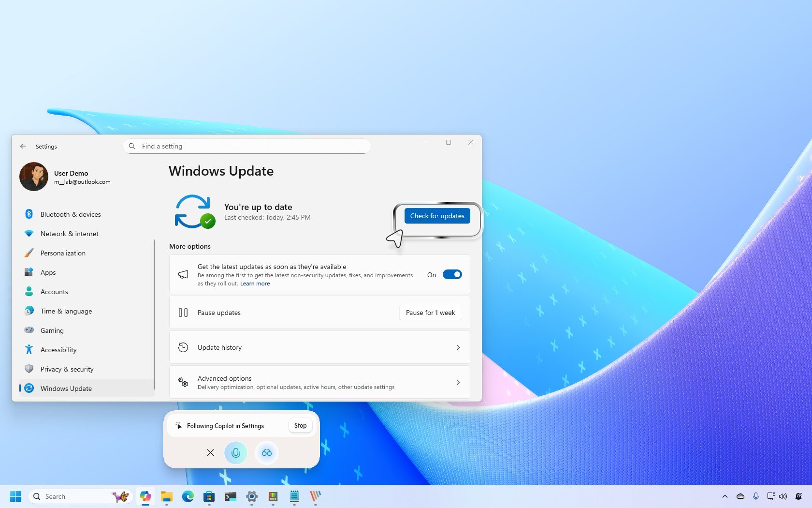Open Bluetooth & devices settings
Screen dimensions: 812x508
[x=71, y=214]
